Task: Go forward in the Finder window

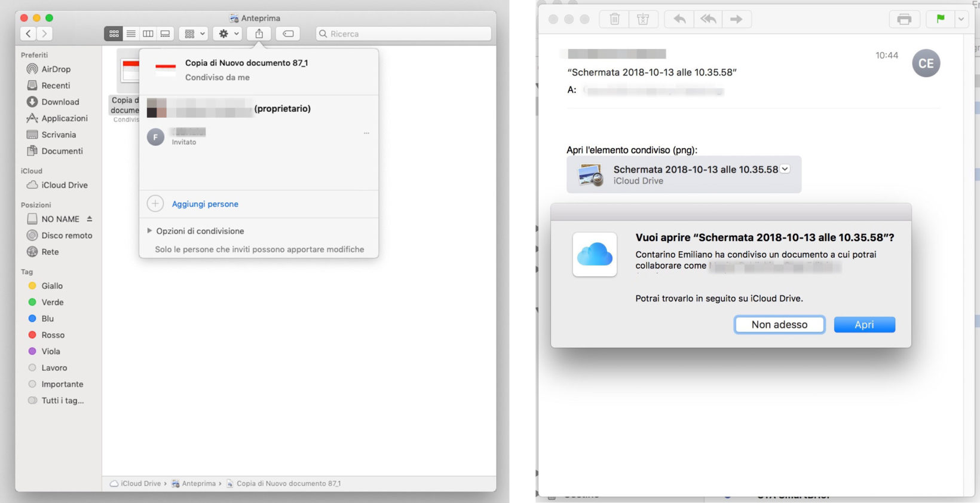Action: [x=44, y=34]
